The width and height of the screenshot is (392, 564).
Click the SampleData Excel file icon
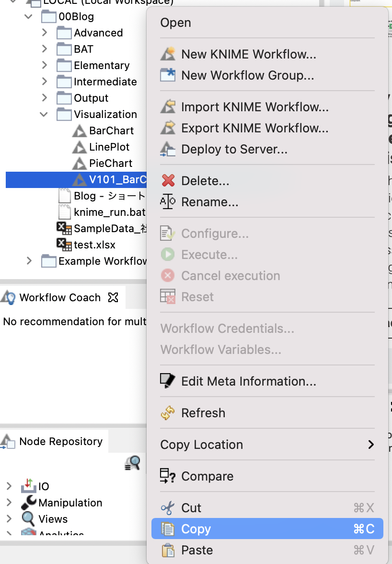pyautogui.click(x=64, y=228)
